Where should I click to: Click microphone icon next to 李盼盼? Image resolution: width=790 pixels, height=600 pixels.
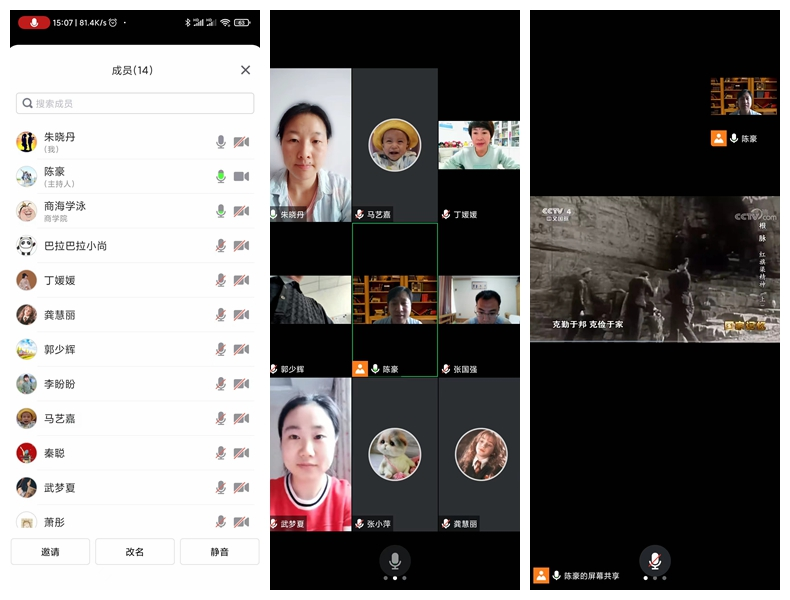pyautogui.click(x=221, y=384)
